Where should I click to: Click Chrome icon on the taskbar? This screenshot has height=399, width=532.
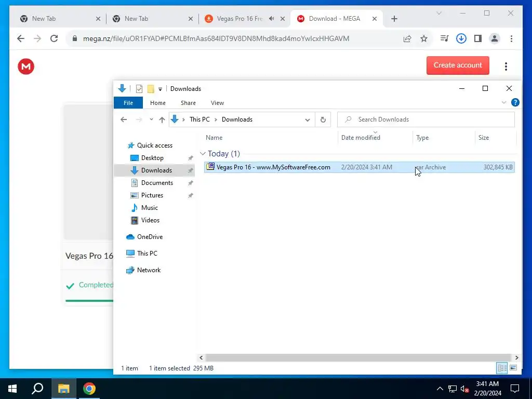coord(89,389)
